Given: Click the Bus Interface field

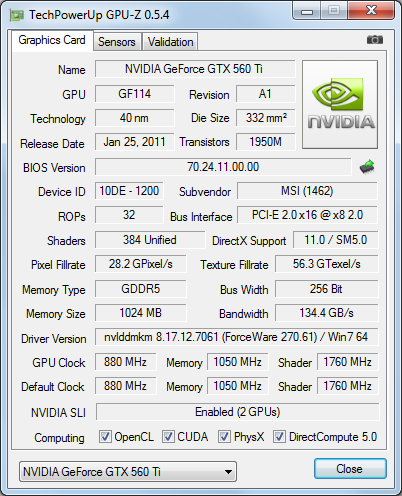Looking at the screenshot, I should point(307,215).
